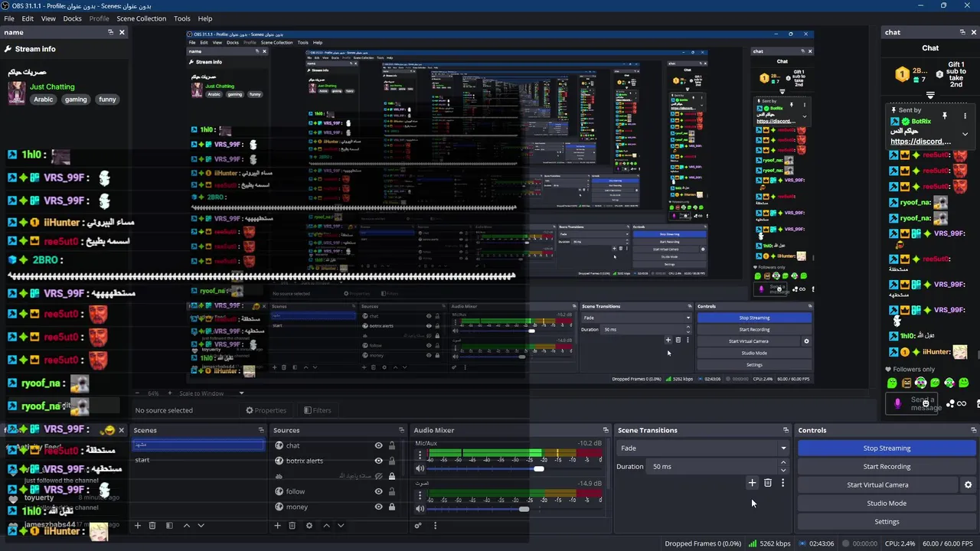
Task: Delete the selected source with trash icon
Action: pos(292,526)
